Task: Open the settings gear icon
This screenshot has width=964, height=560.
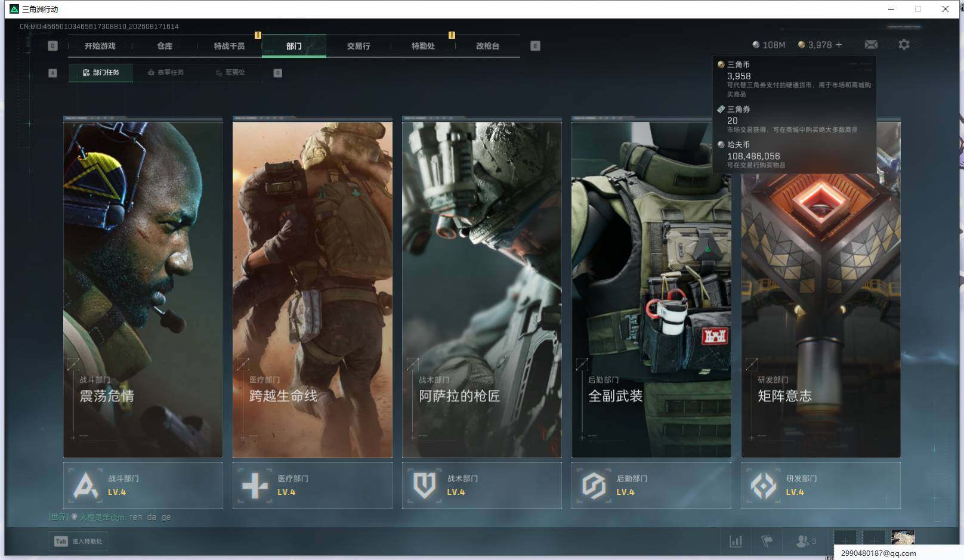Action: point(904,45)
